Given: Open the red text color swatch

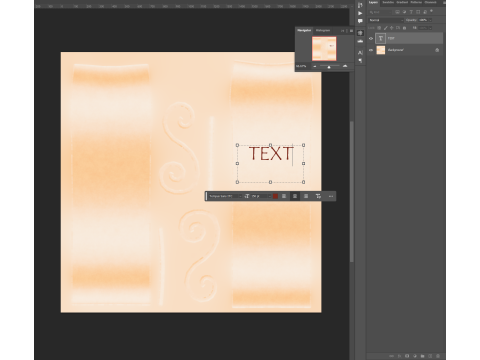Looking at the screenshot, I should point(275,196).
